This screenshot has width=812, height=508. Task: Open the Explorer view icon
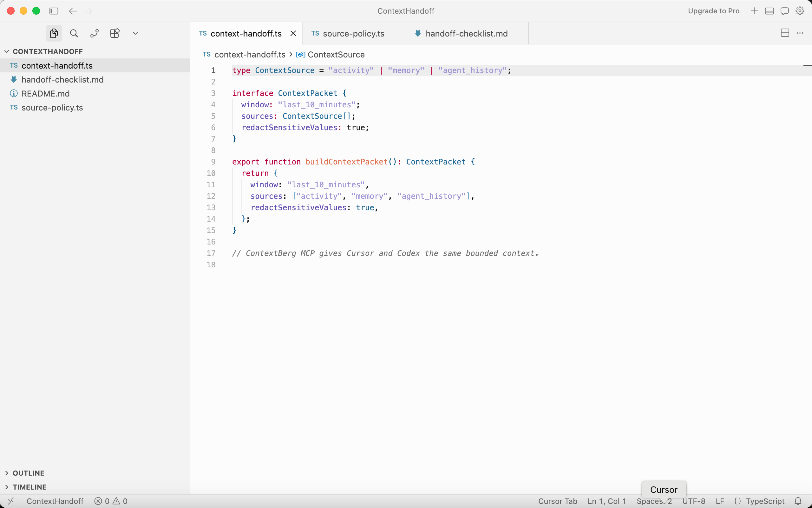point(54,33)
